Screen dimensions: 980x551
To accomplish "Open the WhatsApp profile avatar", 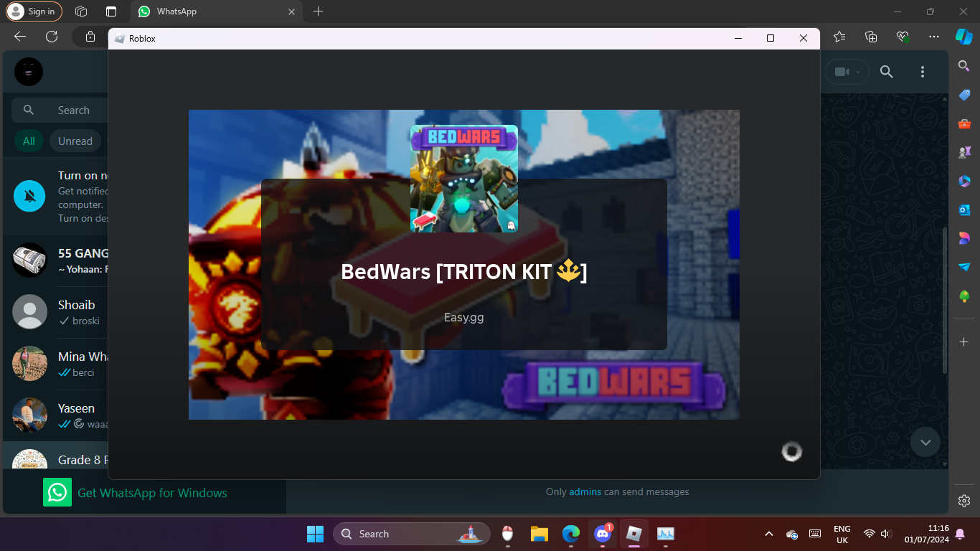I will [29, 72].
